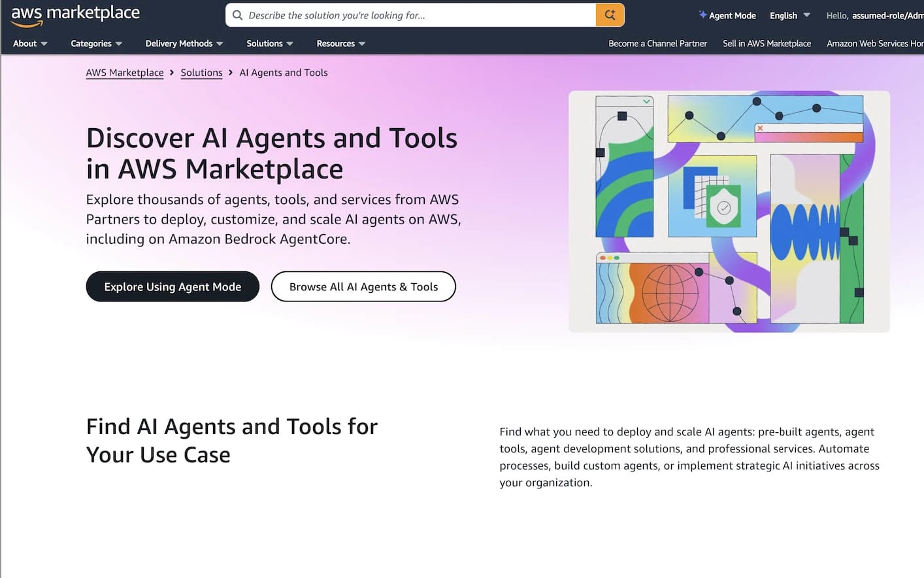
Task: Open Become a Channel Partner link
Action: coord(657,44)
